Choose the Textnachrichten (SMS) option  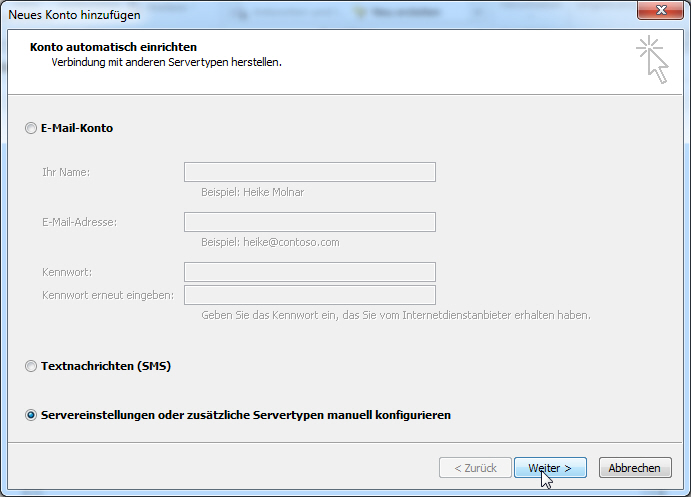[x=31, y=366]
